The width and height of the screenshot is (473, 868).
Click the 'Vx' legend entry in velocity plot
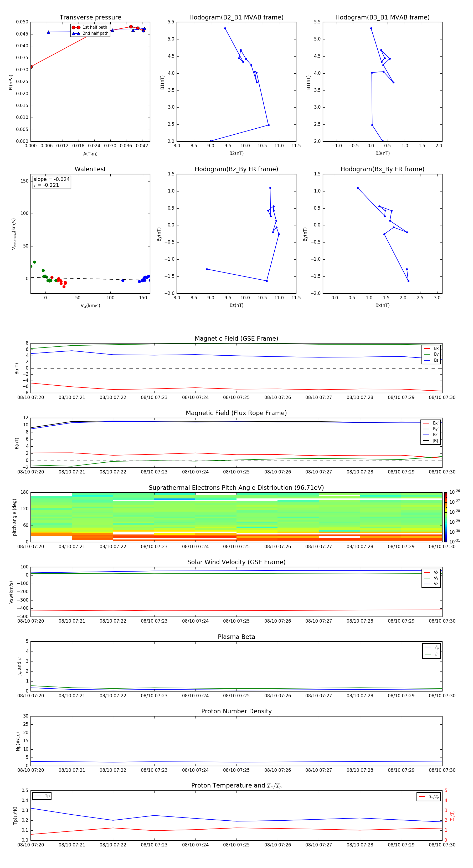(431, 572)
